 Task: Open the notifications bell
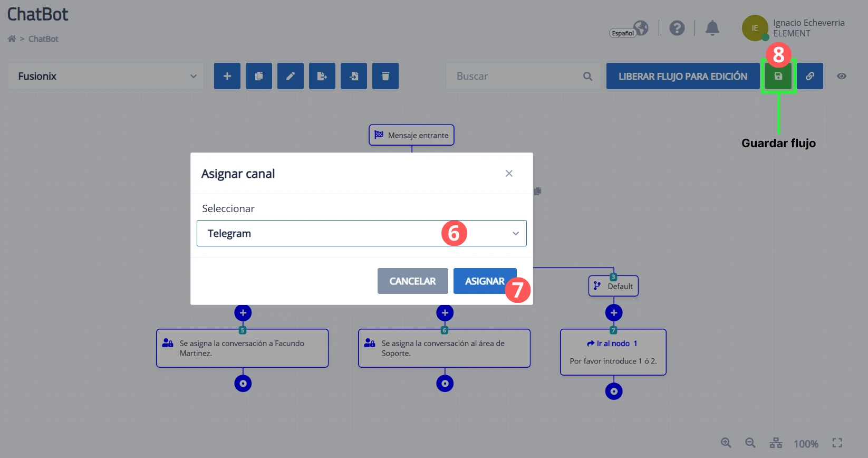pos(712,28)
